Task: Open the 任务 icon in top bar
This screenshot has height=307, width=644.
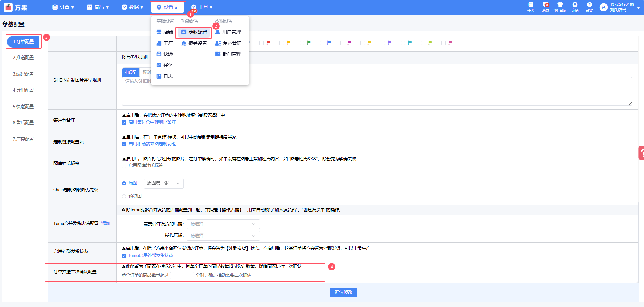Action: tap(531, 7)
